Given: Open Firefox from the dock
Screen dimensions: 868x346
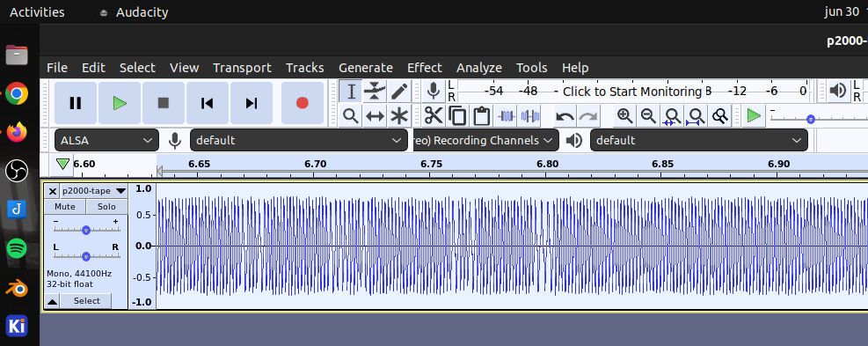Looking at the screenshot, I should [x=18, y=133].
